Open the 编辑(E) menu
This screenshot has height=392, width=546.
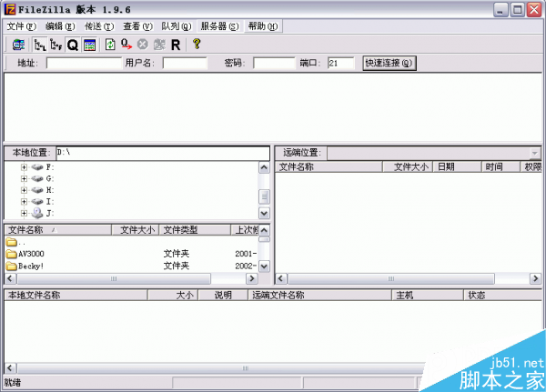coord(60,26)
